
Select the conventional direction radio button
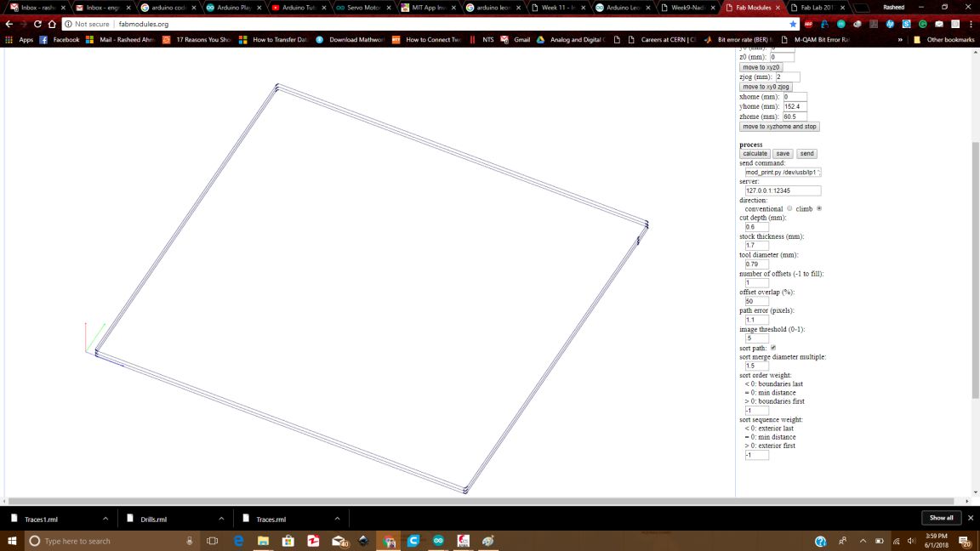[789, 208]
